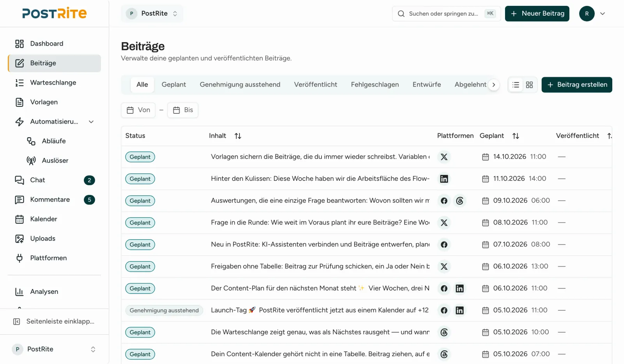Click the Genehmigung ausstehend status badge in the table
This screenshot has height=364, width=624.
pyautogui.click(x=164, y=311)
